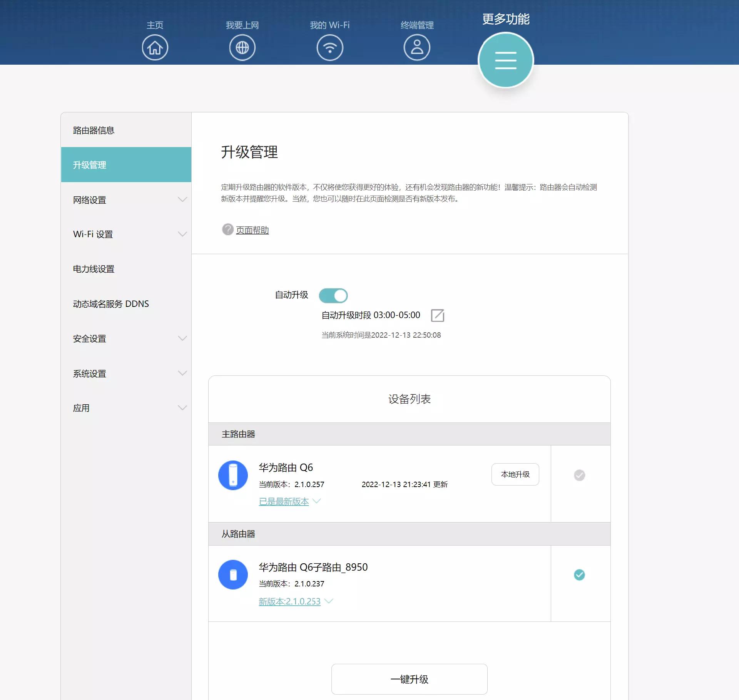Disable the 自动升级 auto-upgrade switch
739x700 pixels.
(334, 295)
